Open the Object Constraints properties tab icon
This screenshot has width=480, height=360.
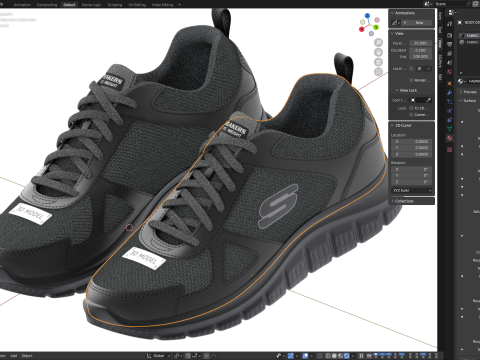coord(450,120)
